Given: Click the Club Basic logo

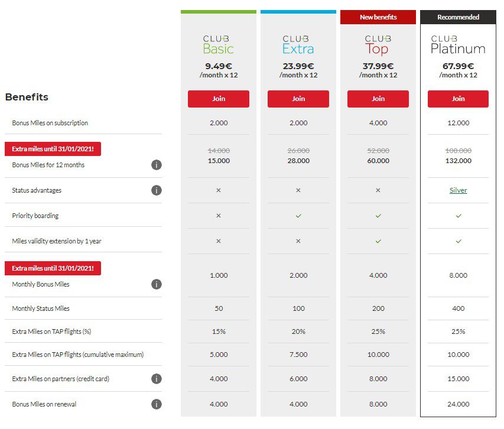Looking at the screenshot, I should (218, 45).
